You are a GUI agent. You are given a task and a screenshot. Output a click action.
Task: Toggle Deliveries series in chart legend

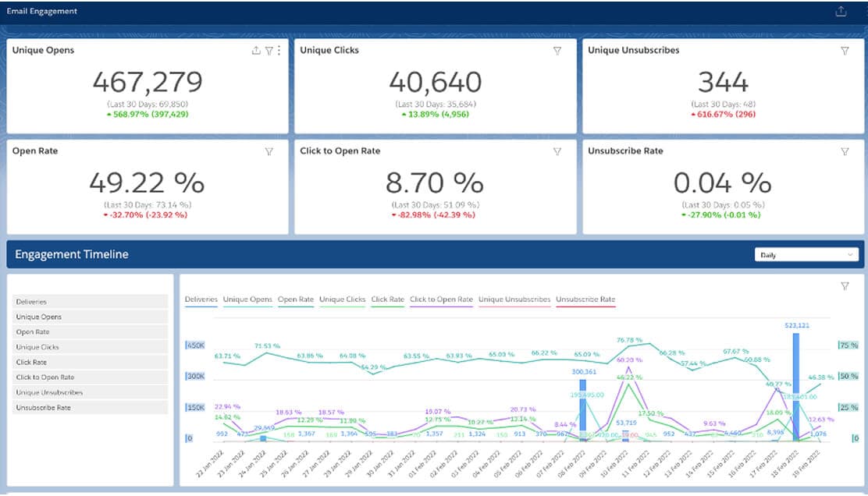tap(201, 299)
